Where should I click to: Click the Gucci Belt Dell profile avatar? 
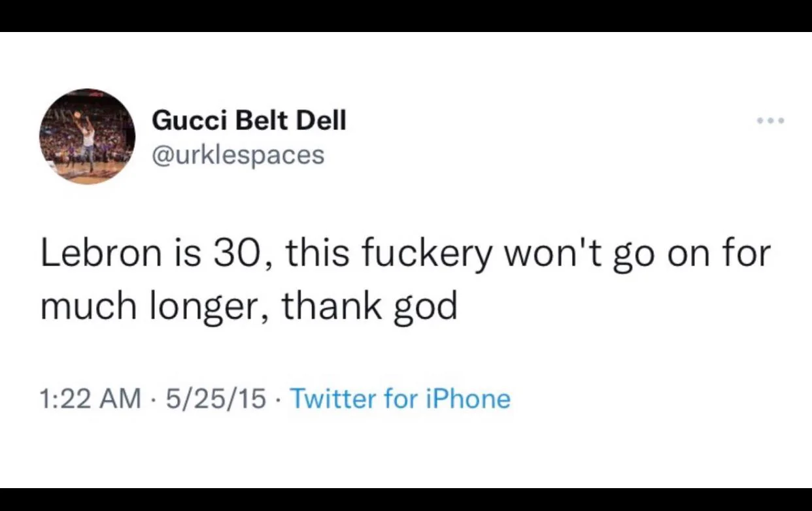coord(87,136)
